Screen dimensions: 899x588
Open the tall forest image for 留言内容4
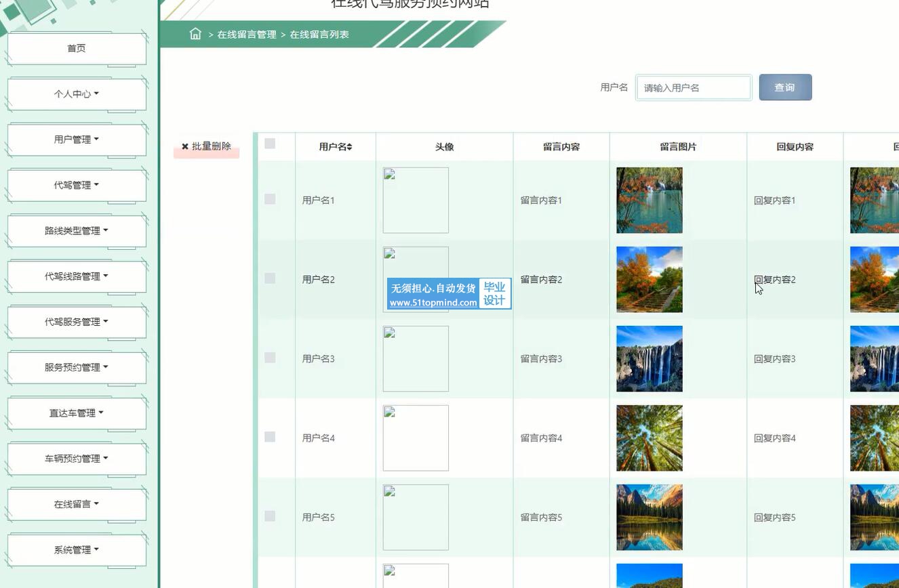pyautogui.click(x=650, y=438)
